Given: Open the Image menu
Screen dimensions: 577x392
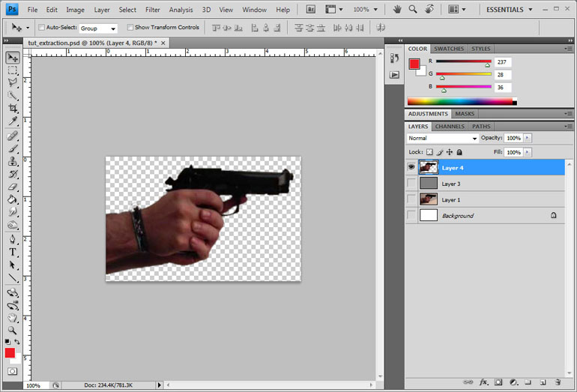Looking at the screenshot, I should [x=75, y=10].
